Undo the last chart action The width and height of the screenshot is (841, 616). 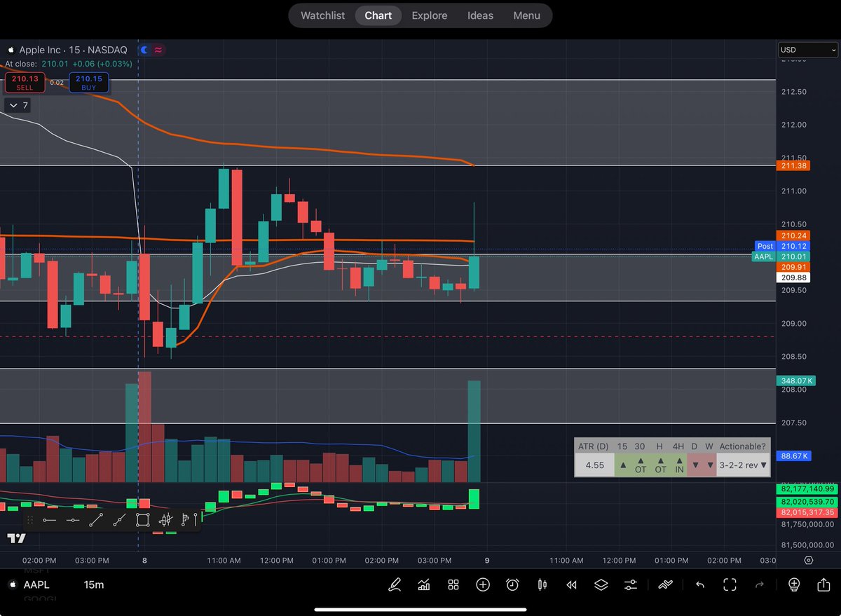(x=700, y=584)
